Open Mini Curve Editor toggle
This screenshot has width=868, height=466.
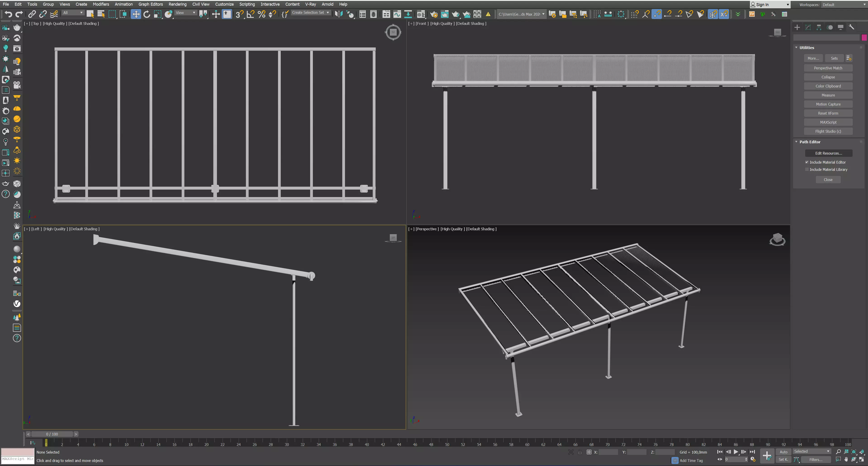tap(33, 443)
